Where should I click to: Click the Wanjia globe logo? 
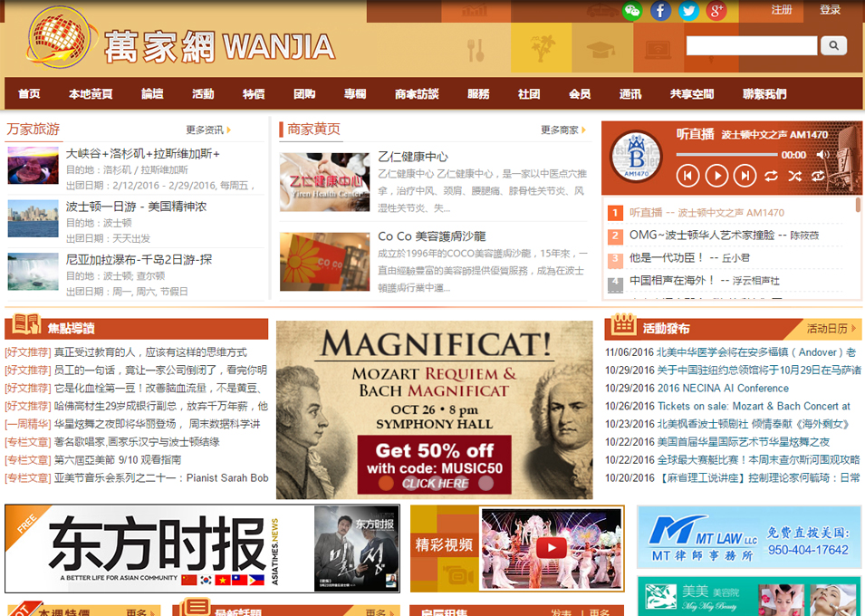coord(59,37)
